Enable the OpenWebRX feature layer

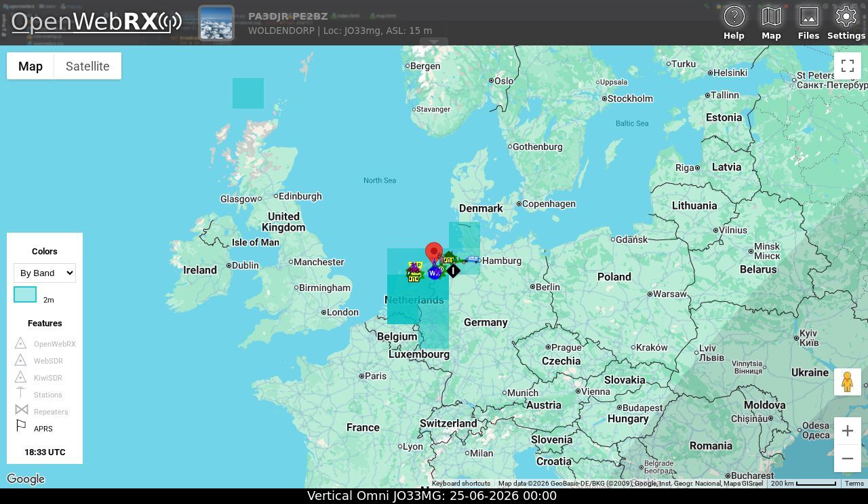[45, 344]
